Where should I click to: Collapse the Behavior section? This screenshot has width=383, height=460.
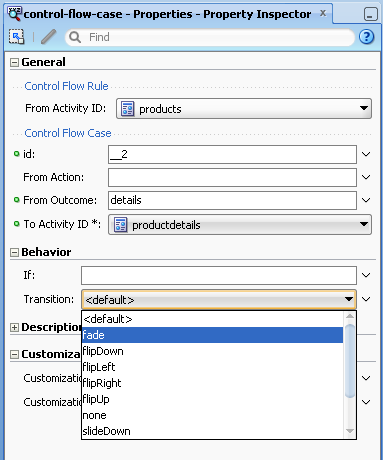(14, 252)
